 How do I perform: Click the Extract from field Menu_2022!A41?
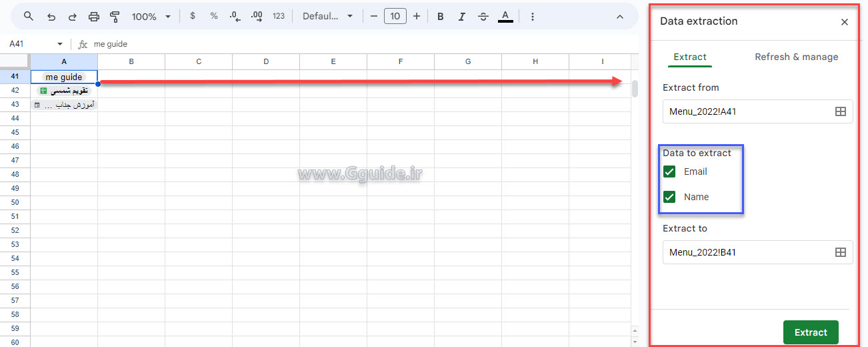click(x=758, y=111)
